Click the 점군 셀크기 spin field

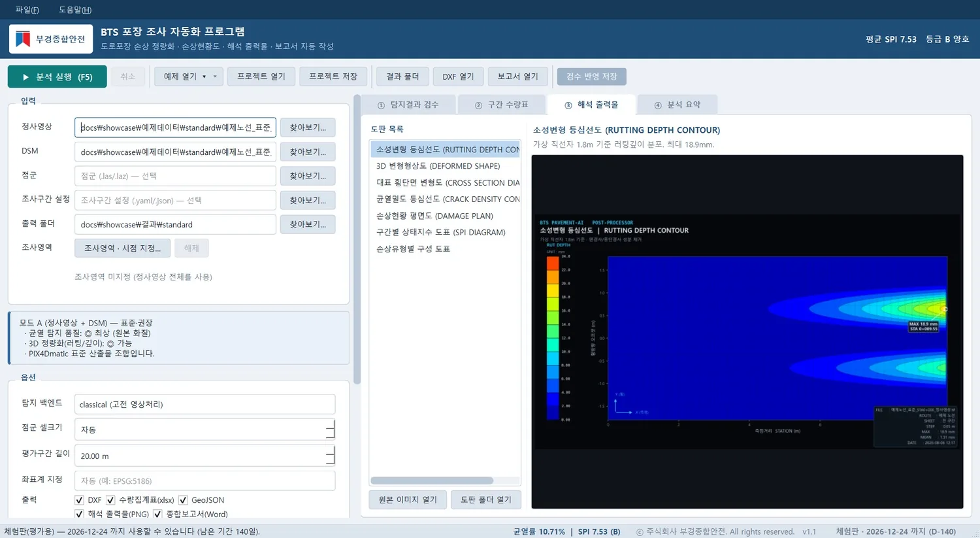pos(204,429)
